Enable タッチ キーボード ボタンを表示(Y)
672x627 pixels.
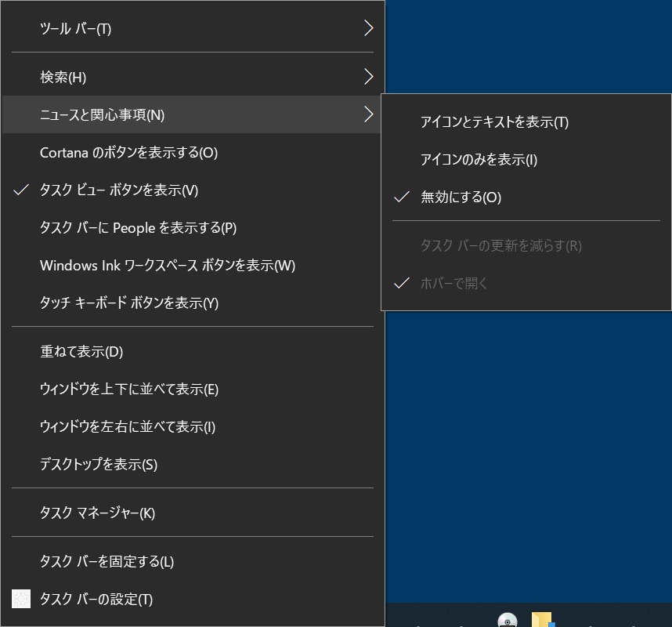pyautogui.click(x=192, y=303)
